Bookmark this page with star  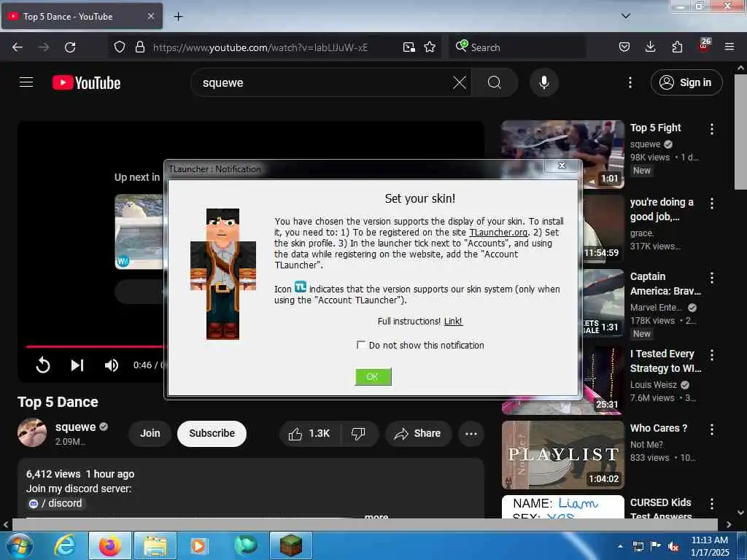[430, 47]
